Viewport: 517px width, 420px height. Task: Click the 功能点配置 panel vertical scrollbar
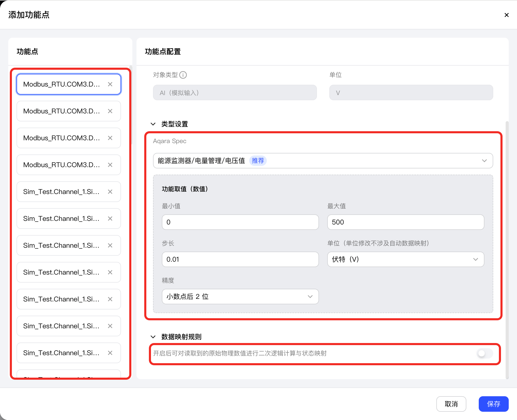(507, 250)
